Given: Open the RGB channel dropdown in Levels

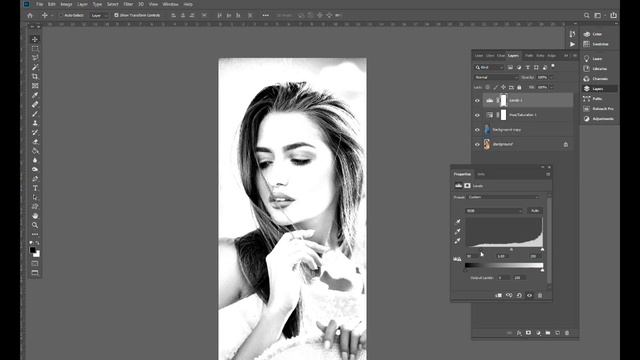Looking at the screenshot, I should click(494, 211).
